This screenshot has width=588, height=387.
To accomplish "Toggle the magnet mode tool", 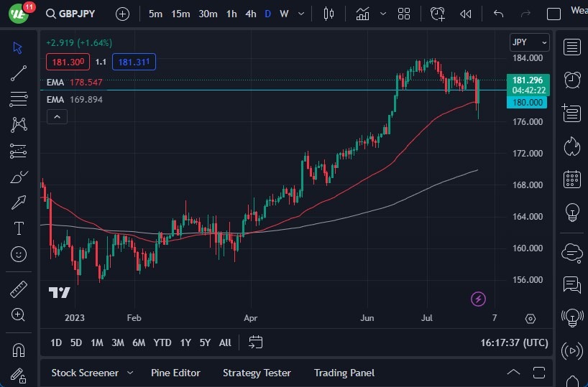I will 19,350.
